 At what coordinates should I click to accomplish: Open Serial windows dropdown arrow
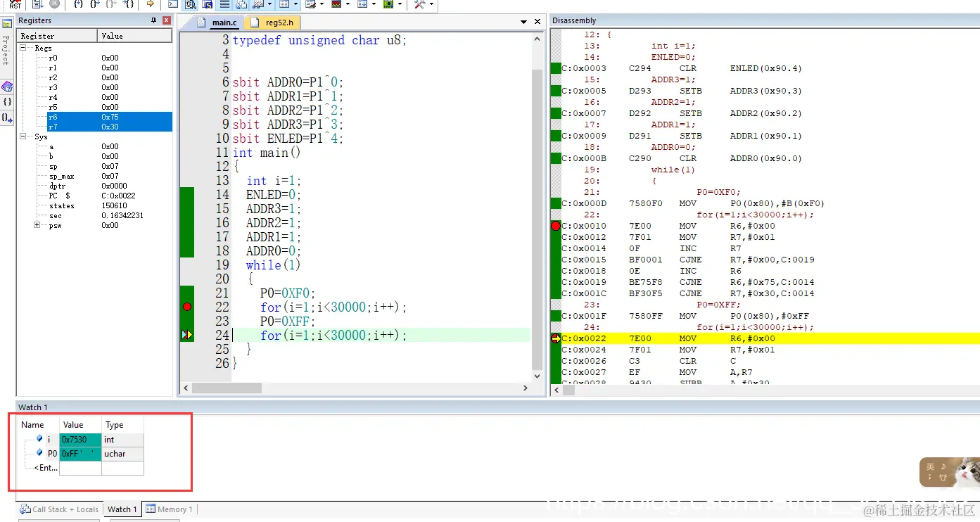coord(320,4)
